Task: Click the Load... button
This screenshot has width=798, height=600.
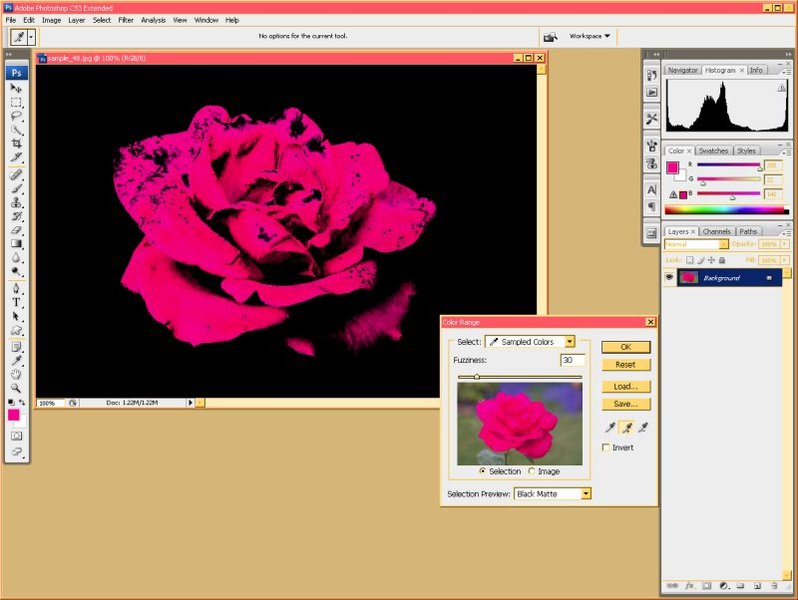Action: (627, 386)
